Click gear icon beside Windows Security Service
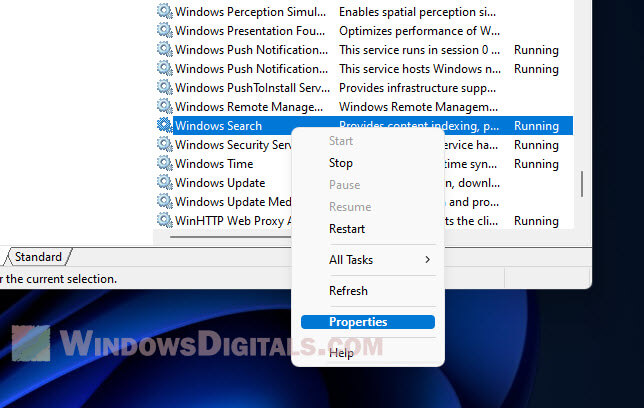The height and width of the screenshot is (408, 644). (x=165, y=144)
